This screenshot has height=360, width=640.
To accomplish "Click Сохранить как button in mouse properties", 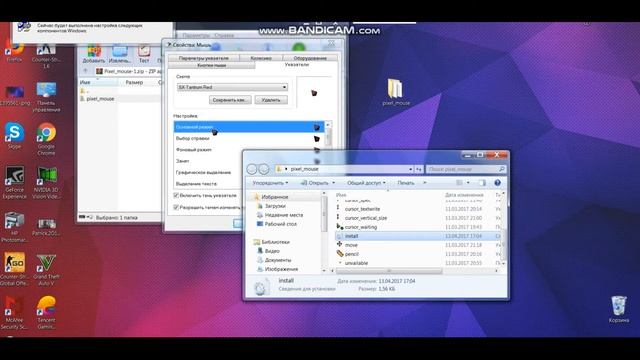I will (x=230, y=100).
